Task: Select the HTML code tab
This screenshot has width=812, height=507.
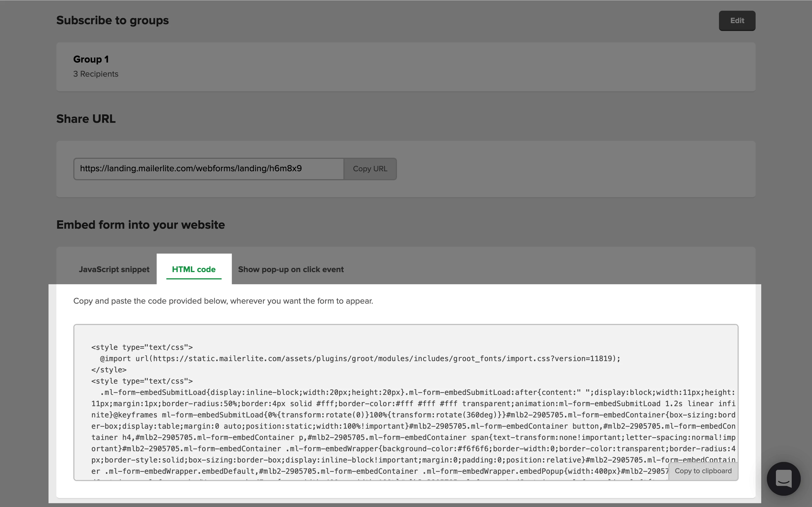Action: point(194,269)
